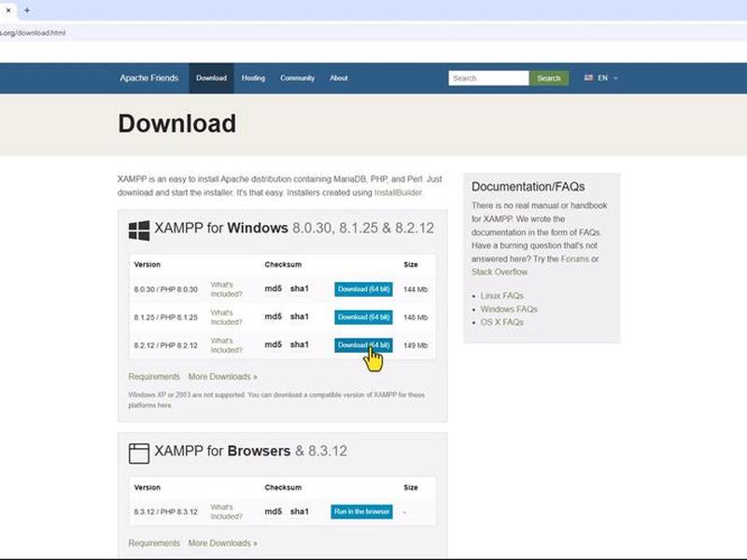Open Windows FAQs link
Viewport: 747px width, 560px height.
coord(509,309)
